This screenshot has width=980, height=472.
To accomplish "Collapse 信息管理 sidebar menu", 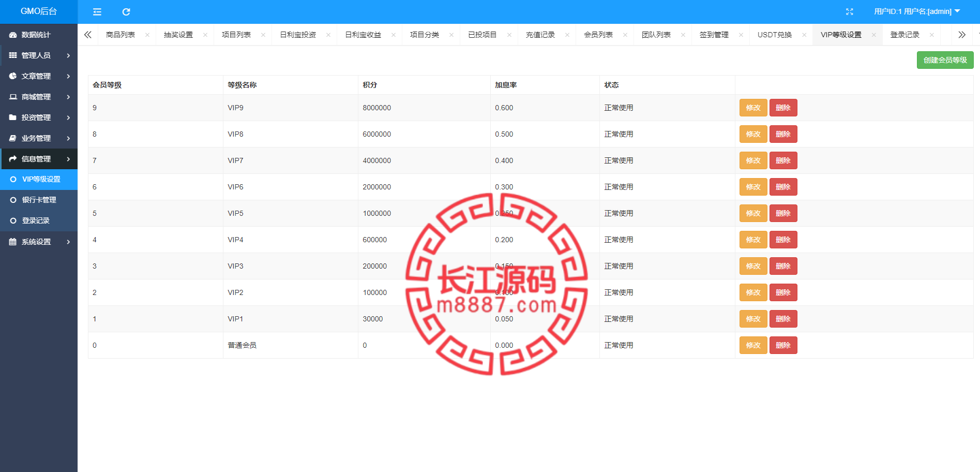I will [39, 159].
